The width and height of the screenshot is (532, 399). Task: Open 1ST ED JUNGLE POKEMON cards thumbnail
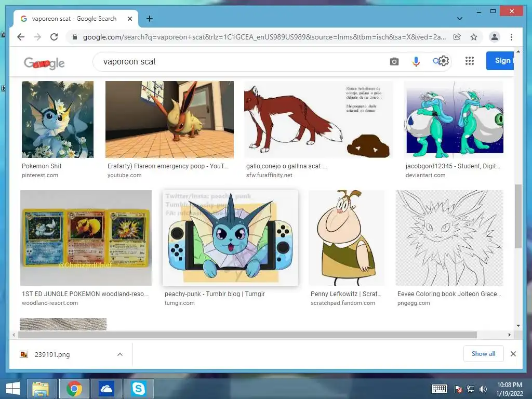pyautogui.click(x=86, y=238)
